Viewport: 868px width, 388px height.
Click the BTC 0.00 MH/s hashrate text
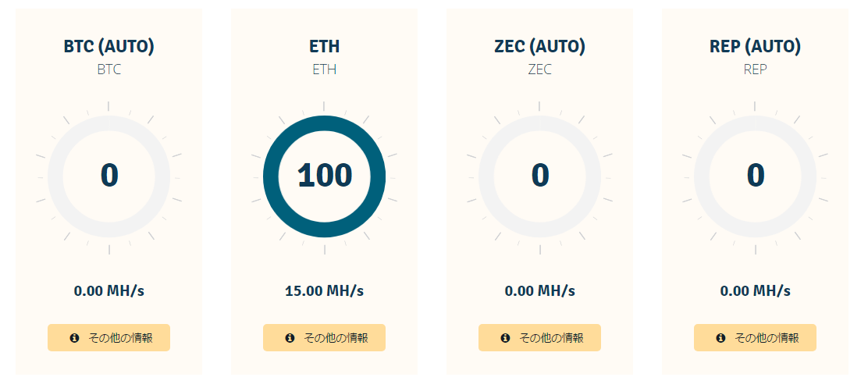109,291
